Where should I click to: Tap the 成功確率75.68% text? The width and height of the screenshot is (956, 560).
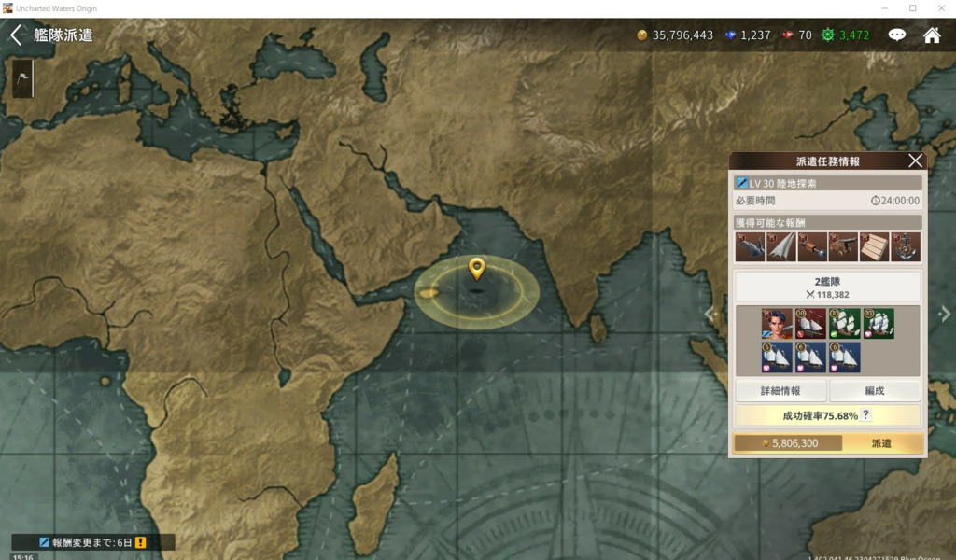820,415
